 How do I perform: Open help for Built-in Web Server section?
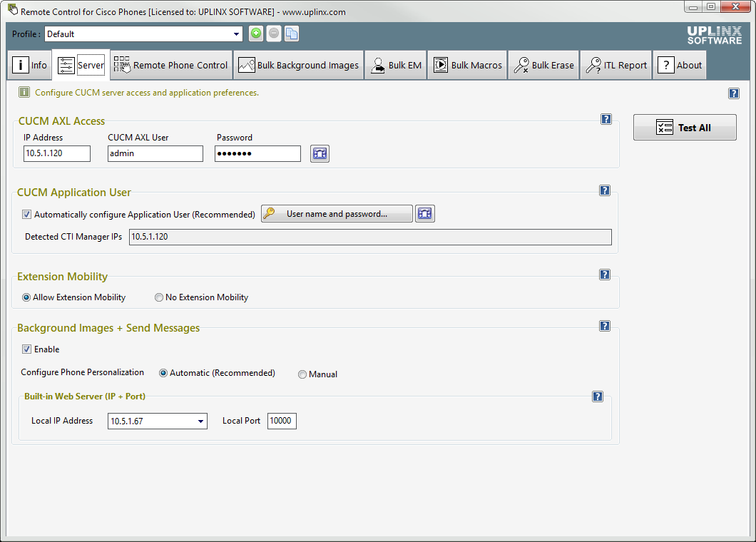click(x=598, y=397)
